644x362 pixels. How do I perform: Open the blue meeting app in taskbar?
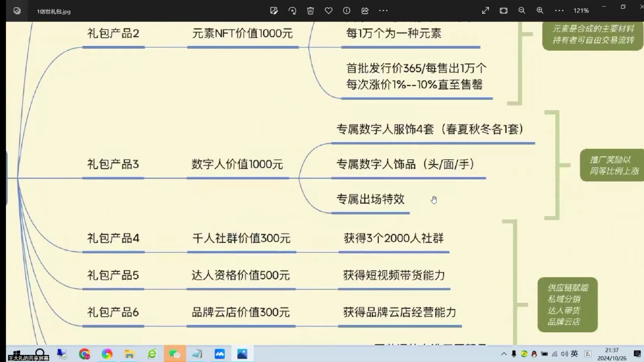[x=220, y=354]
